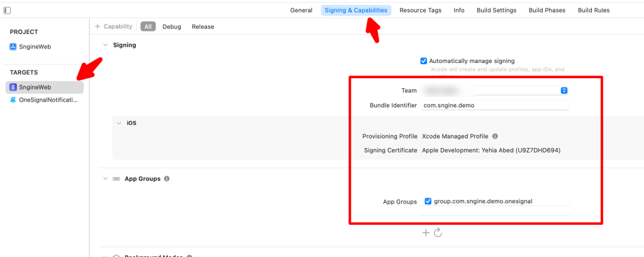Click the SngineWeb target app icon
The height and width of the screenshot is (257, 644).
[13, 87]
